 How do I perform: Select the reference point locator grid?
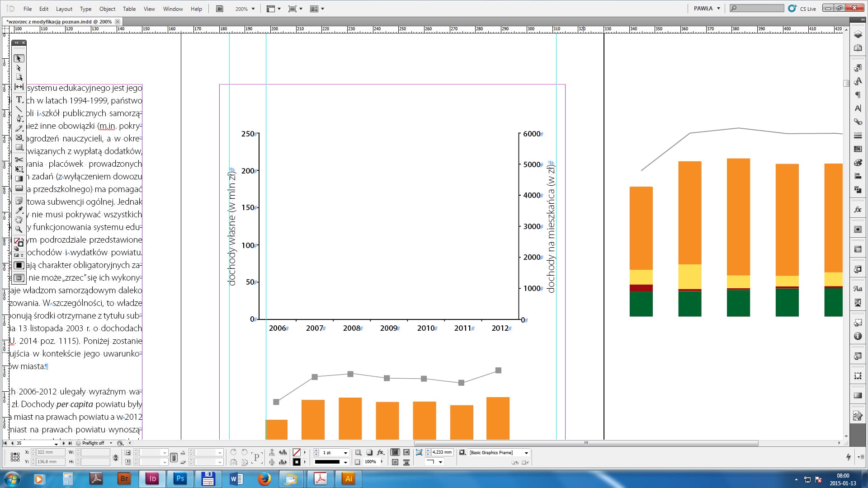click(x=15, y=457)
